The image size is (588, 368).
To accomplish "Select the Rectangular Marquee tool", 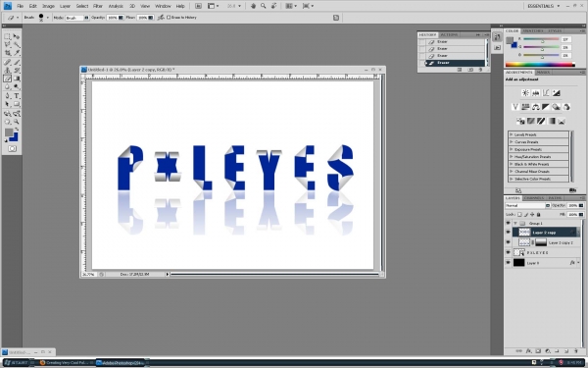I will (7, 36).
